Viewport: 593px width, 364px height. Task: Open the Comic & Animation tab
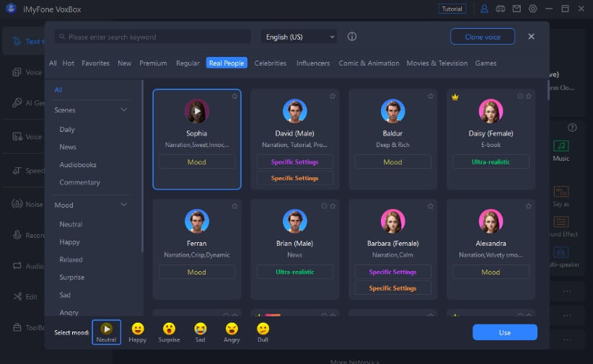pos(369,63)
